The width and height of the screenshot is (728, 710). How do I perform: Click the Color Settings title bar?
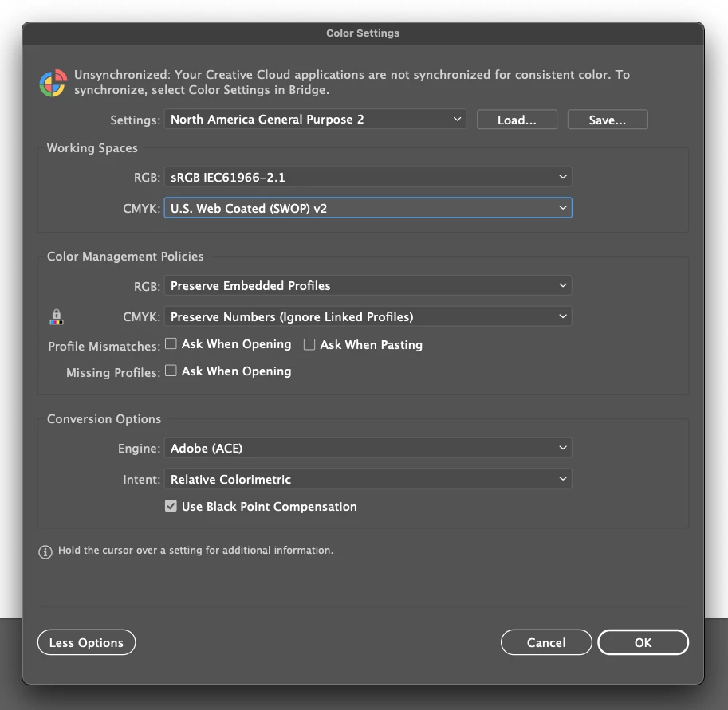(363, 33)
